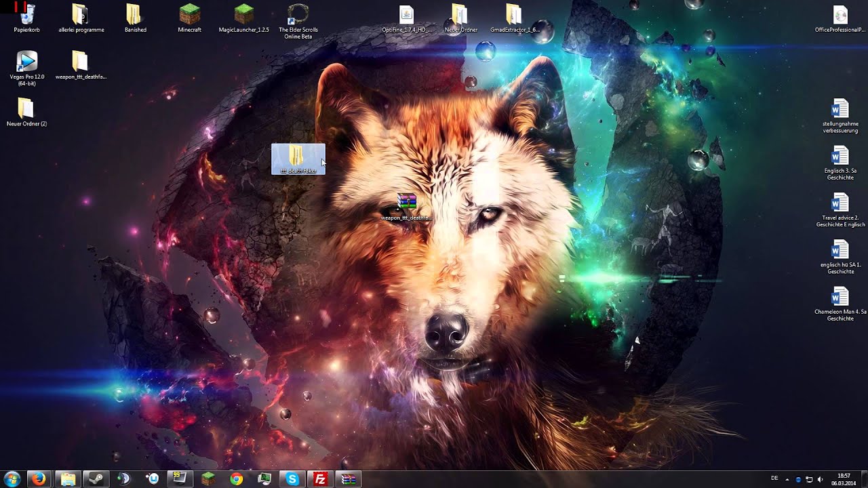
Task: Select the 'stellungnahme verbesserung' Word document
Action: tap(840, 116)
